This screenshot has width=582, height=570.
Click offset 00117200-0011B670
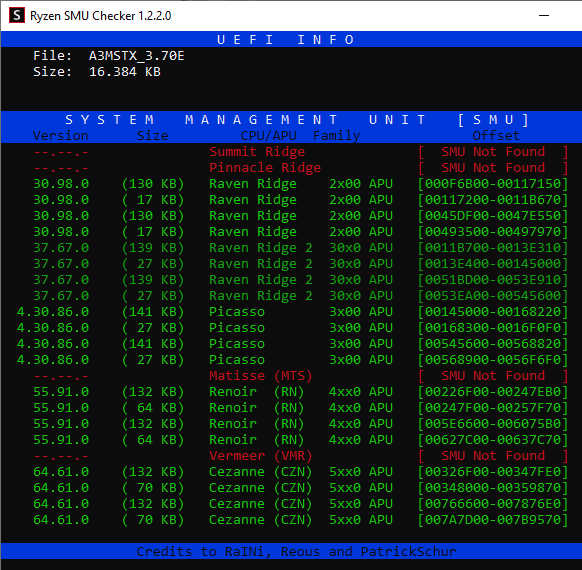pos(493,200)
